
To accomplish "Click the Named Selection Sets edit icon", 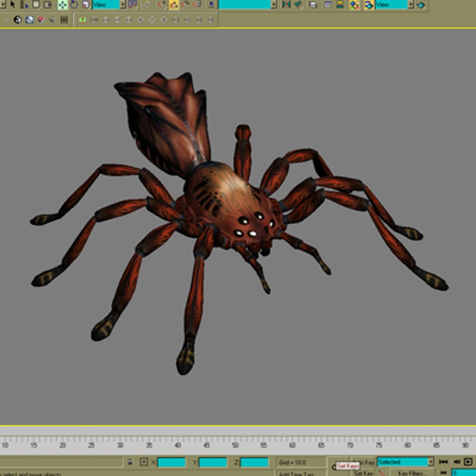I will [x=211, y=4].
